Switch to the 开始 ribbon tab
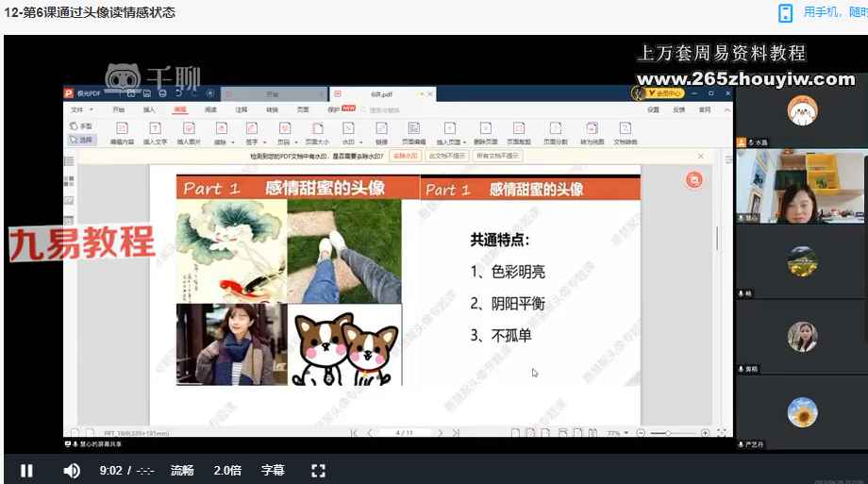Image resolution: width=868 pixels, height=484 pixels. tap(119, 109)
